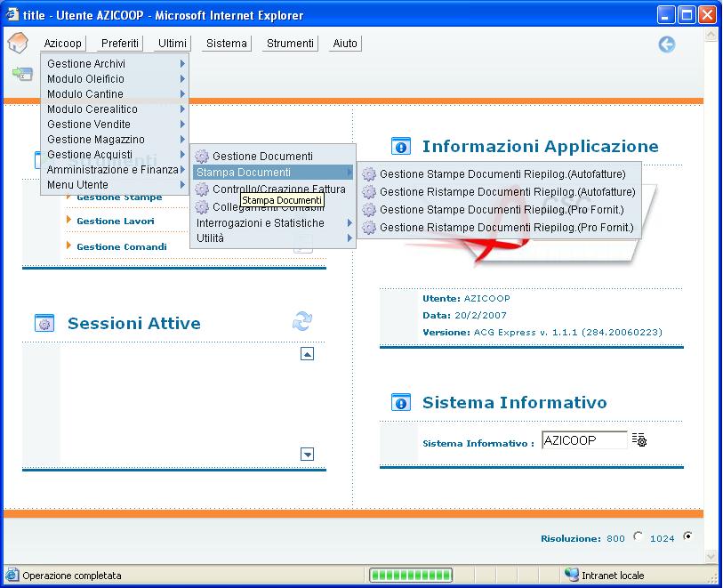The height and width of the screenshot is (588, 723).
Task: Click gear icon of Gestione Stampe Documenti Riepilog.(Pro Fornit.)
Action: pyautogui.click(x=368, y=210)
